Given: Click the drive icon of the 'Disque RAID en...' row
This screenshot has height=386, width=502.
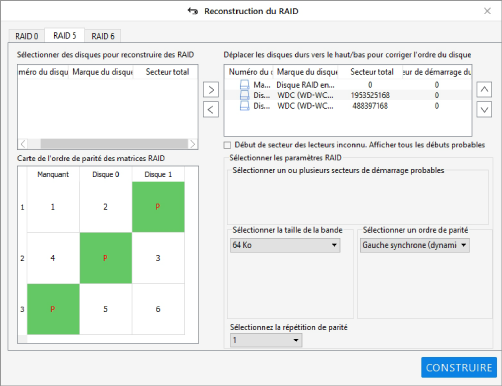Looking at the screenshot, I should pyautogui.click(x=245, y=85).
